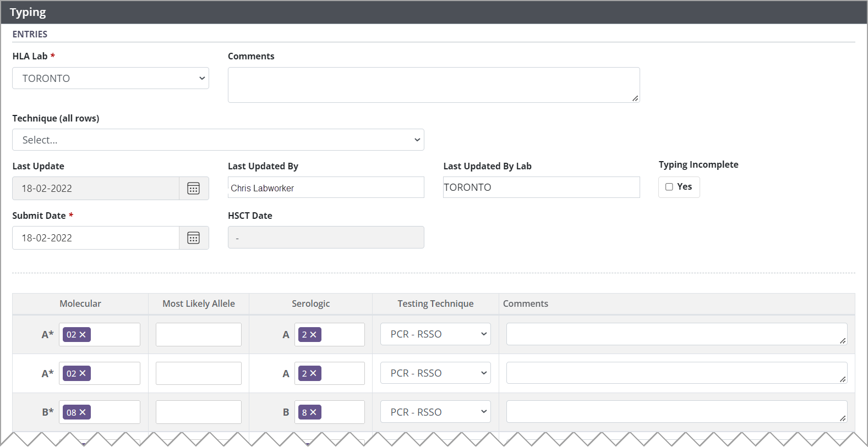Image resolution: width=868 pixels, height=447 pixels.
Task: Click the Comments box in second A* row
Action: 677,373
